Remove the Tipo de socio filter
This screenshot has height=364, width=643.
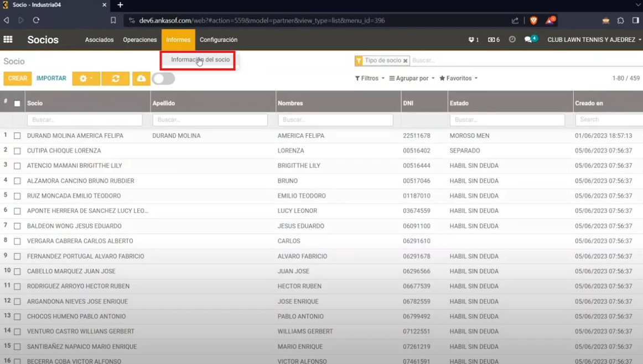click(x=405, y=61)
